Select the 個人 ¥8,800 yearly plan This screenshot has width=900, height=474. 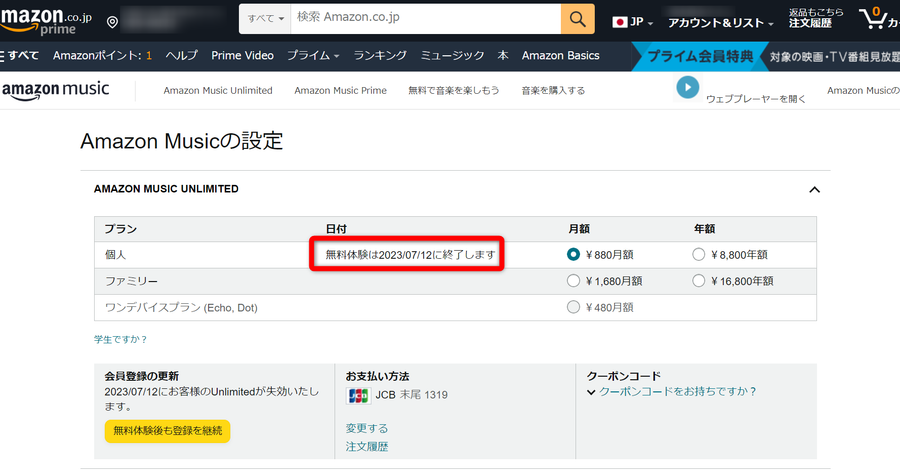(698, 254)
